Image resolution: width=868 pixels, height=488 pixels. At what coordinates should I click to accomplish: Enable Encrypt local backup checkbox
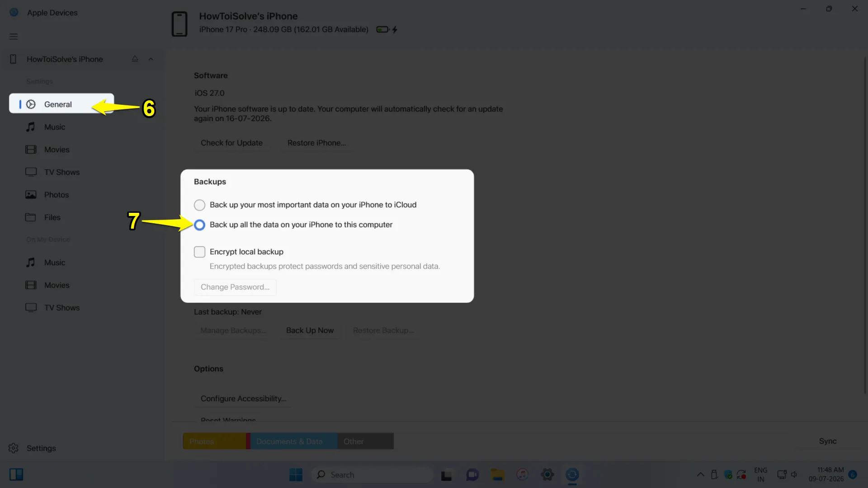(x=199, y=252)
